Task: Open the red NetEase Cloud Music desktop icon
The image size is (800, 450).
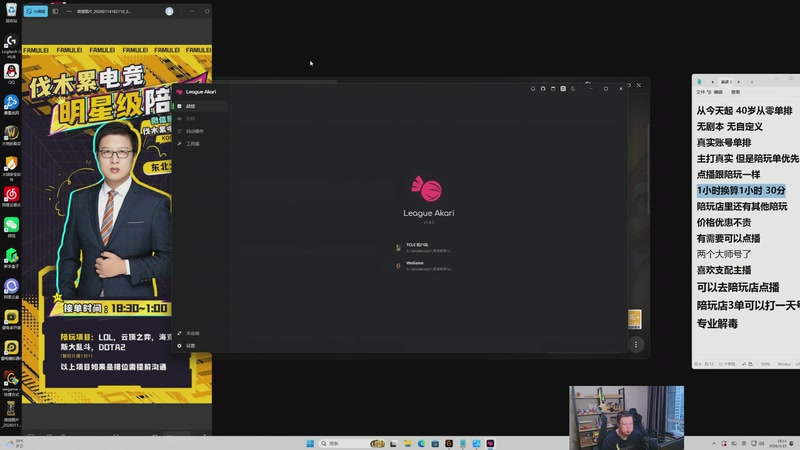Action: (11, 196)
